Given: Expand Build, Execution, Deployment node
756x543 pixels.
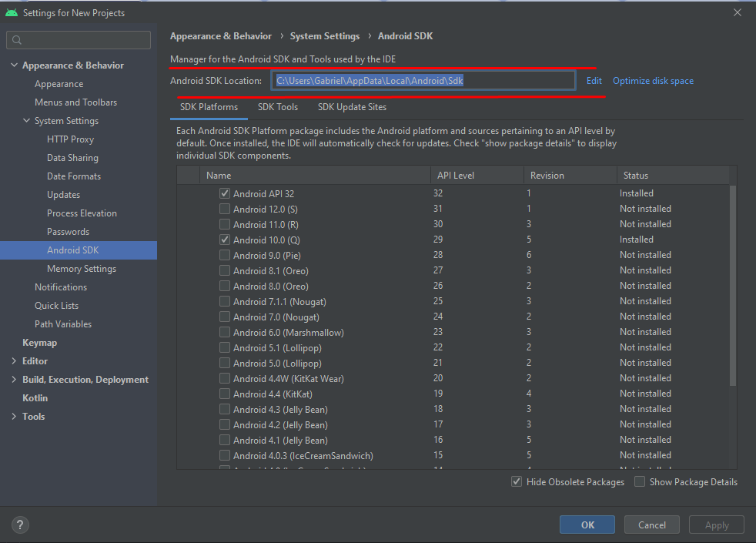Looking at the screenshot, I should pos(14,380).
